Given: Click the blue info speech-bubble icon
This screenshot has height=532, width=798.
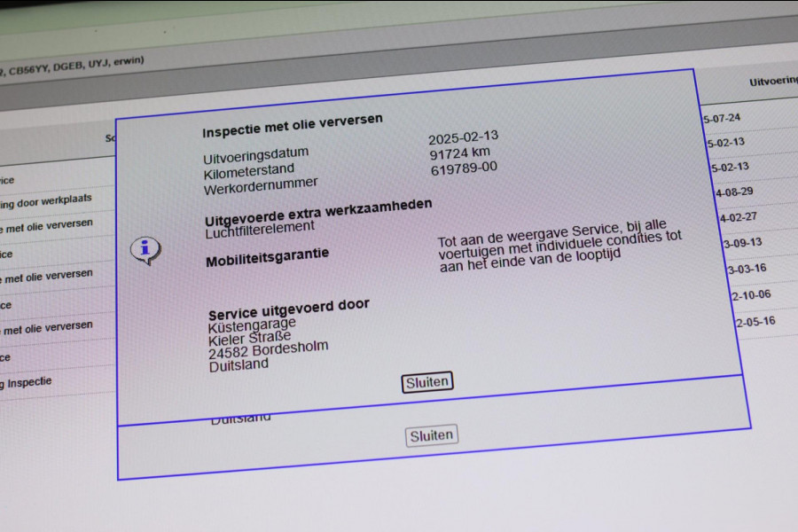Looking at the screenshot, I should [145, 251].
